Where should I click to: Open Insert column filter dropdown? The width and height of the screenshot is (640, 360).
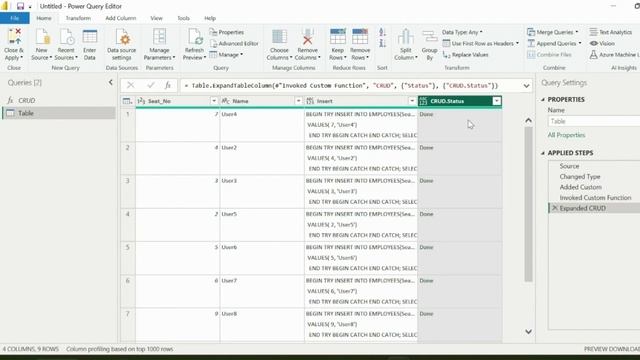tap(412, 101)
